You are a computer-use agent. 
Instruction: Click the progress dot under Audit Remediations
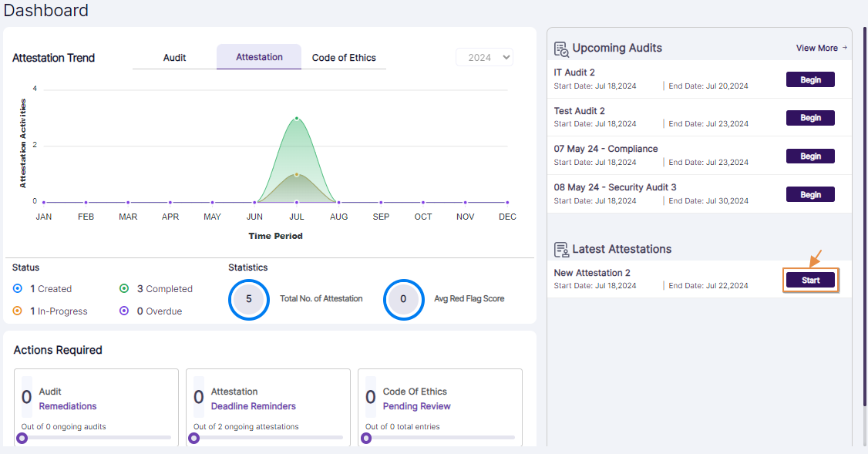point(22,437)
